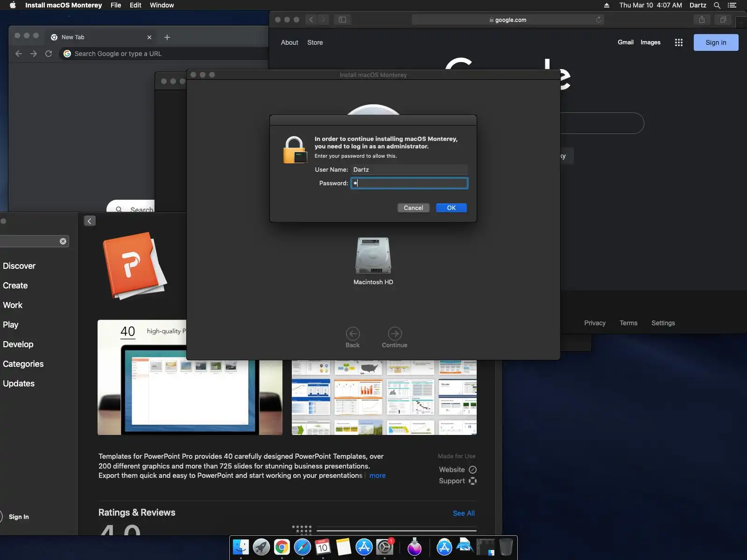Open the Images link on Google
The width and height of the screenshot is (747, 560).
click(x=650, y=42)
